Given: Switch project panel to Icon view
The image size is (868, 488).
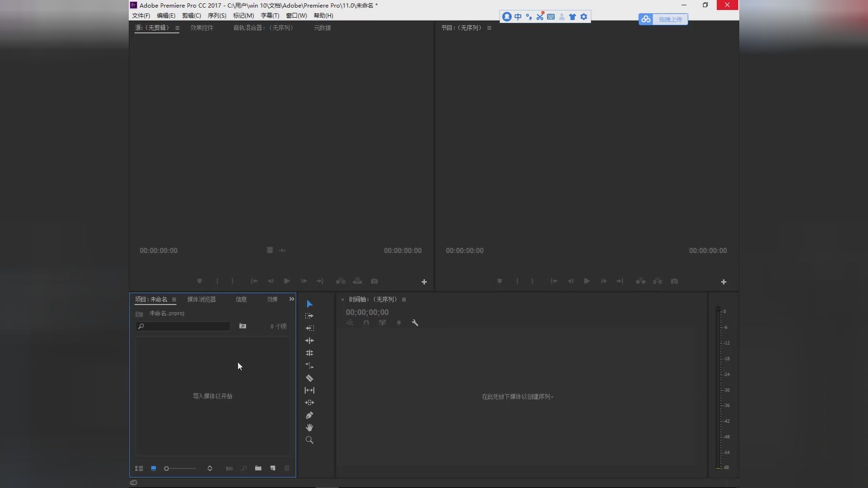Looking at the screenshot, I should click(x=154, y=468).
